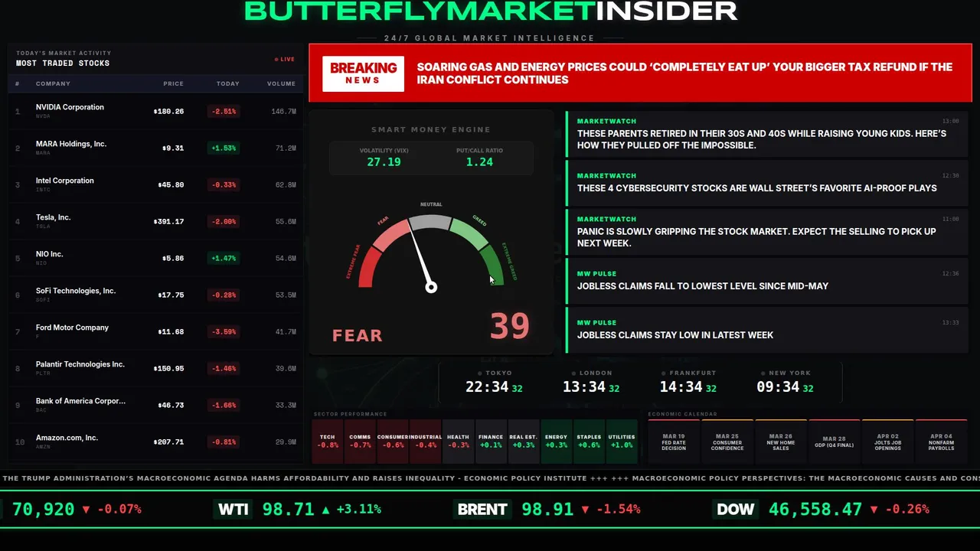Select the Palantir Technologies Inc. row

coord(156,368)
